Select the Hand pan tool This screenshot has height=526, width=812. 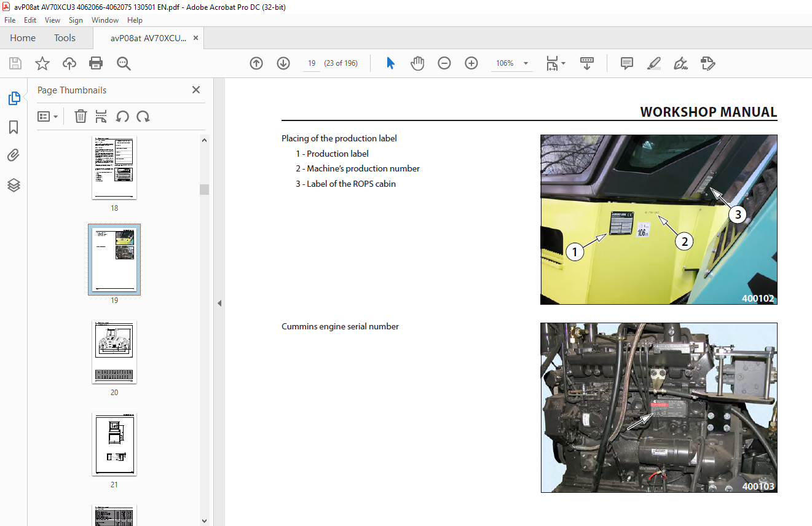click(417, 63)
